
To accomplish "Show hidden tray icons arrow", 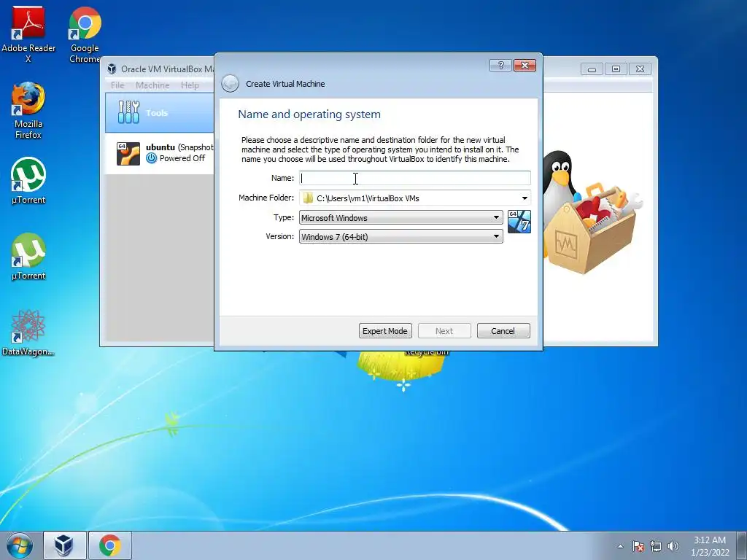I will click(x=620, y=546).
